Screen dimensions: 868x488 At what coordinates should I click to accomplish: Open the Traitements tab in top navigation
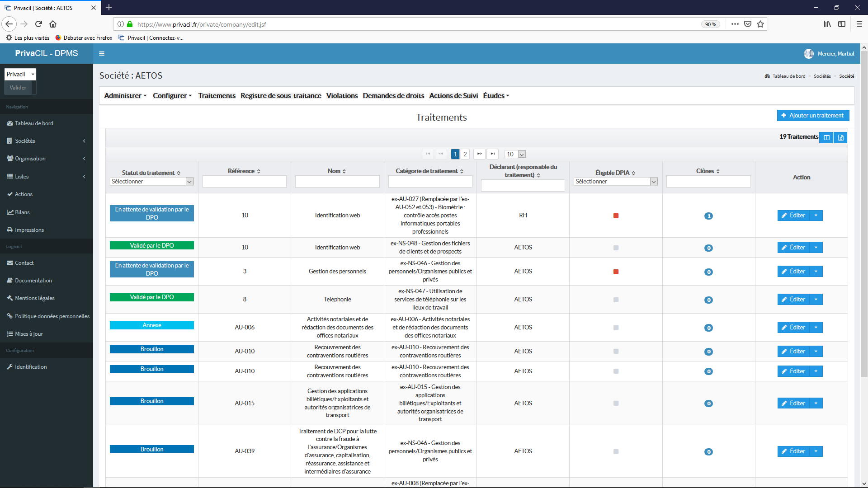217,96
